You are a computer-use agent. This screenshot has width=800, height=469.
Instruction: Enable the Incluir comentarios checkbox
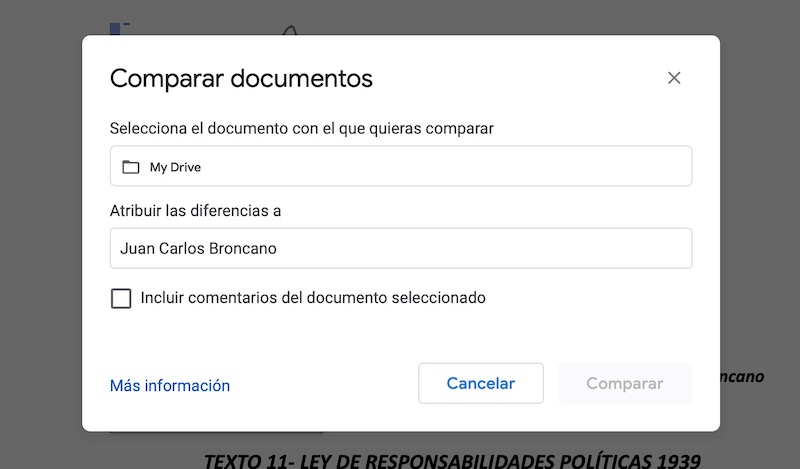point(121,298)
